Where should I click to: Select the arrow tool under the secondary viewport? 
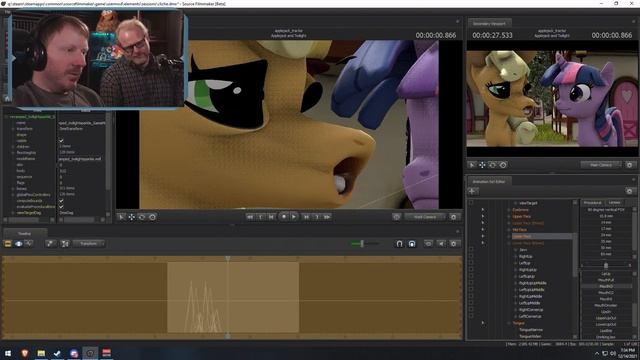tap(472, 165)
